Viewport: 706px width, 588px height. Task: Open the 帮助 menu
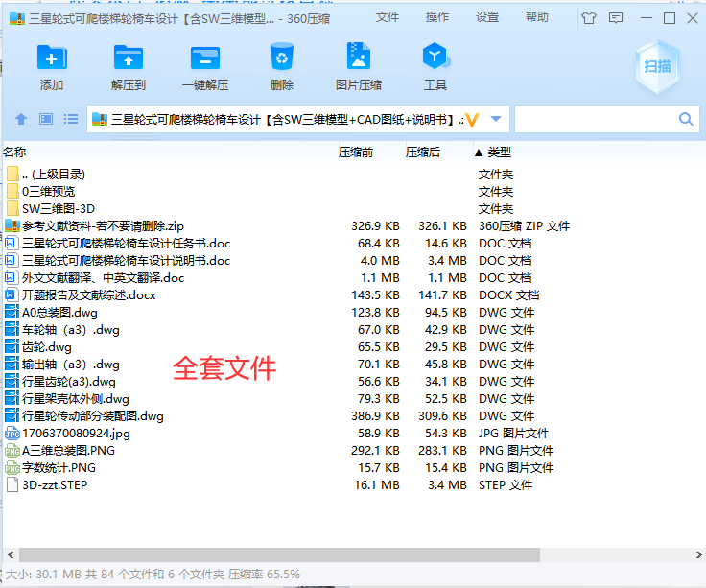click(537, 17)
